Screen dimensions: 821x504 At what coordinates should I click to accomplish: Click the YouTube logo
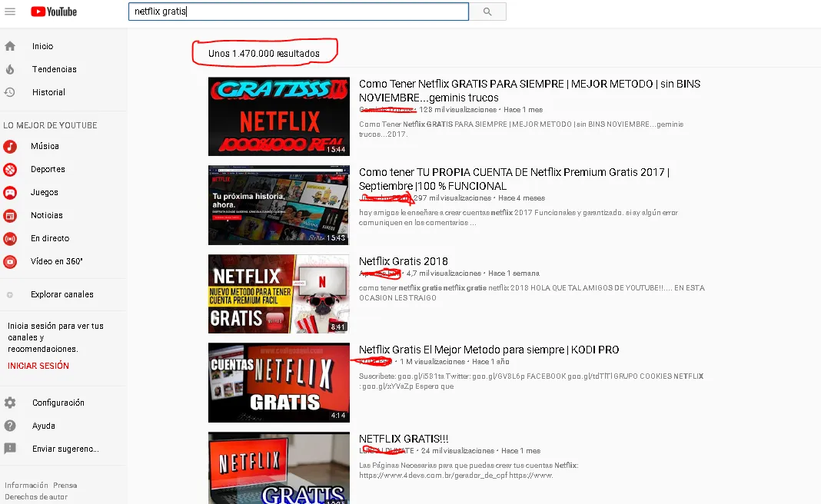click(54, 12)
